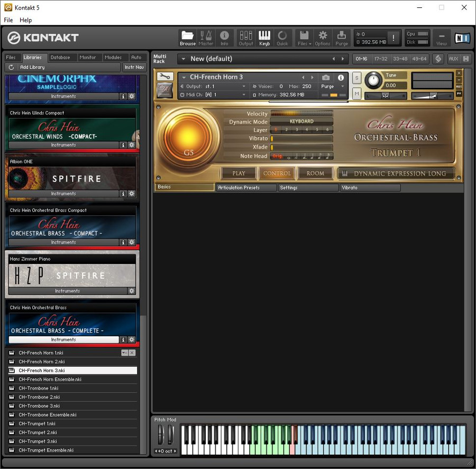The height and width of the screenshot is (469, 476).
Task: Select the Orig. note head option
Action: [x=278, y=156]
